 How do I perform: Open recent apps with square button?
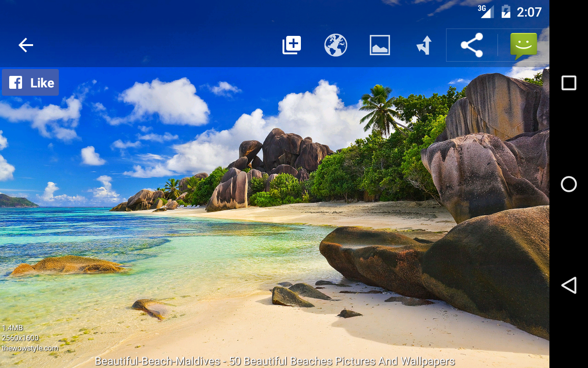click(x=569, y=83)
